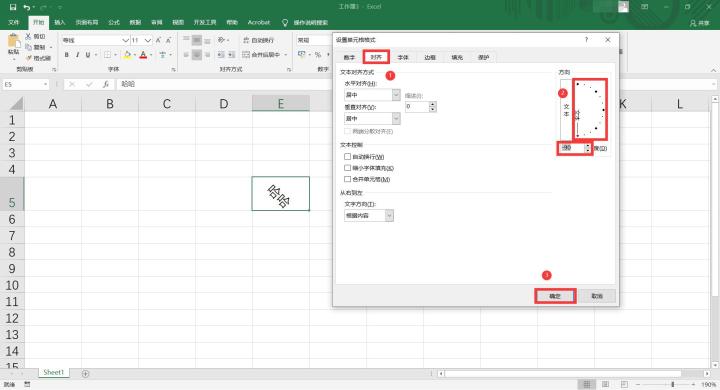The height and width of the screenshot is (390, 720).
Task: Click the Share button at top right
Action: click(699, 23)
